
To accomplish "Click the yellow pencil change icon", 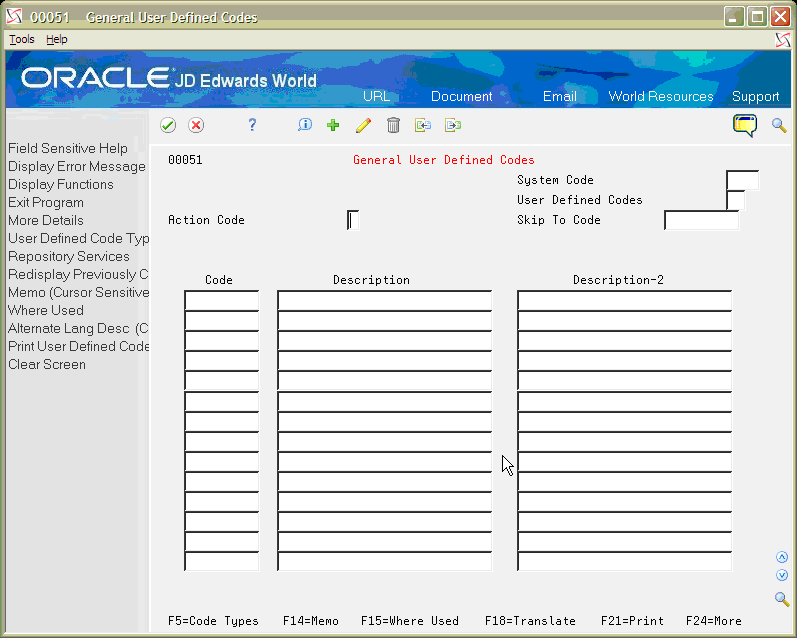I will pos(363,125).
